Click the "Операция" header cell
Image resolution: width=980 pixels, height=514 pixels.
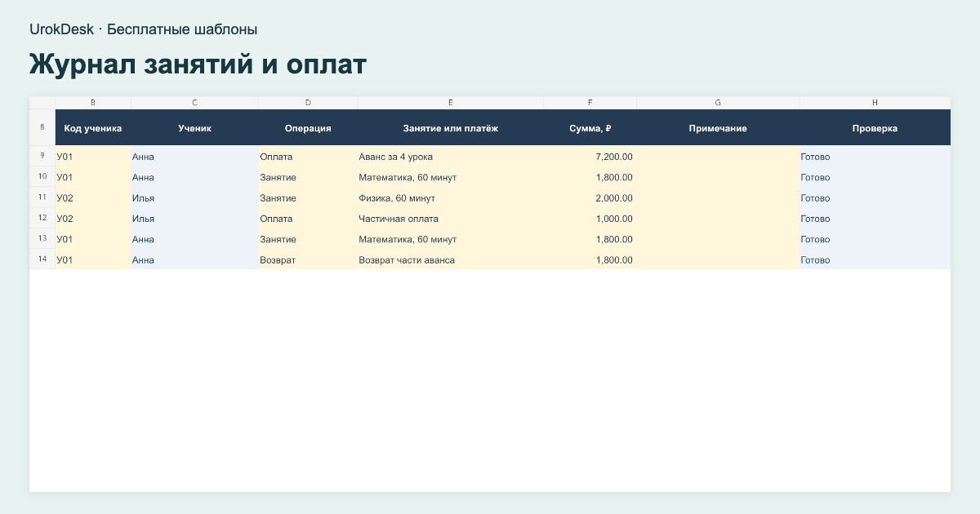click(308, 128)
